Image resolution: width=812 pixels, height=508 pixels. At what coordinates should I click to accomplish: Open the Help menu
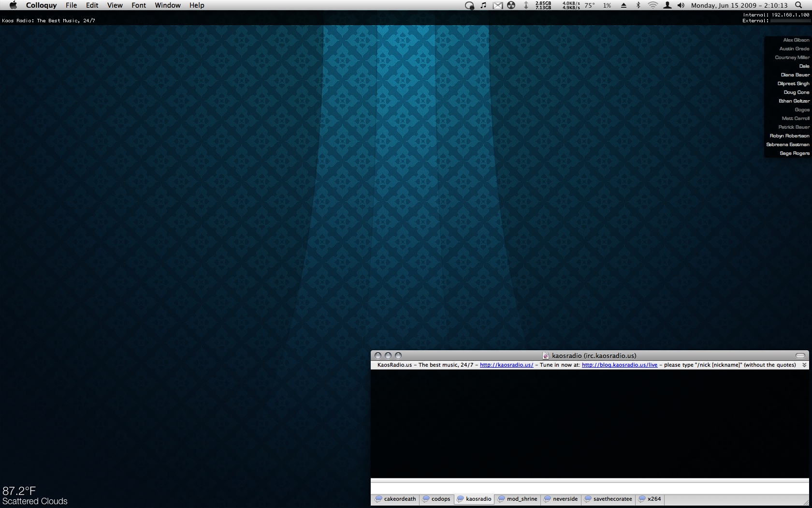197,5
